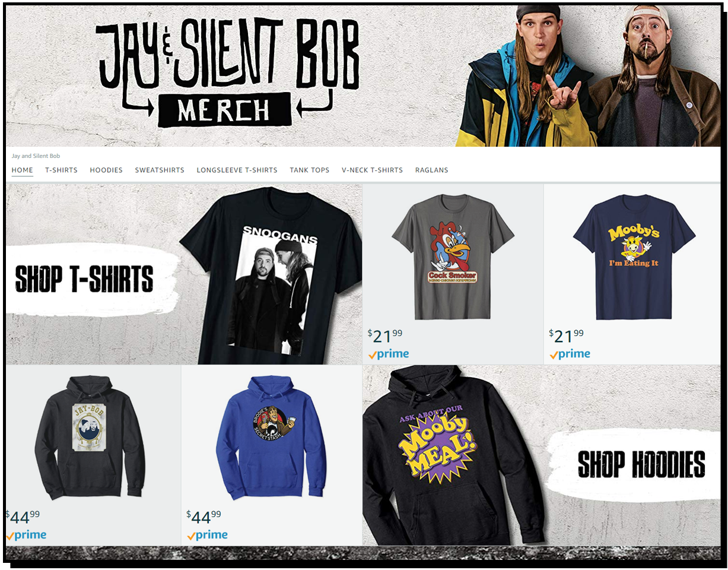View the gray Cock Smoker t-shirt
Screen dimensions: 728x570
pyautogui.click(x=453, y=256)
